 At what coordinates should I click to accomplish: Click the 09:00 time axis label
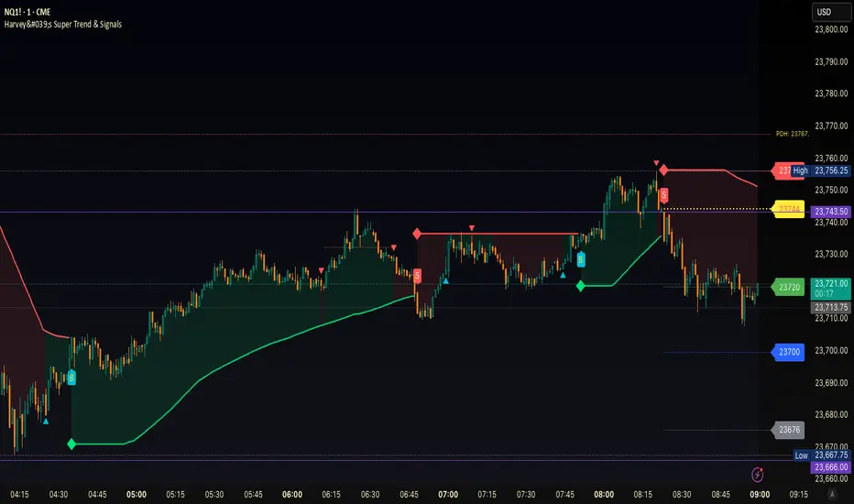[x=760, y=495]
